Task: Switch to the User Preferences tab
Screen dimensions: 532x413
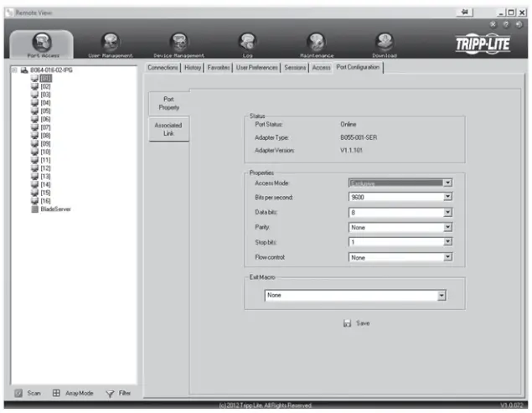Action: [x=257, y=68]
